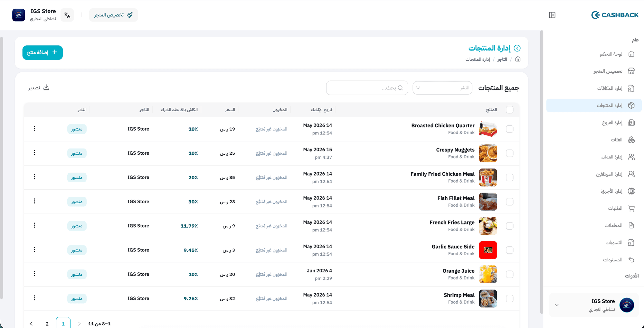Click the translate language icon
Screen dimensions: 644x328
click(x=67, y=15)
